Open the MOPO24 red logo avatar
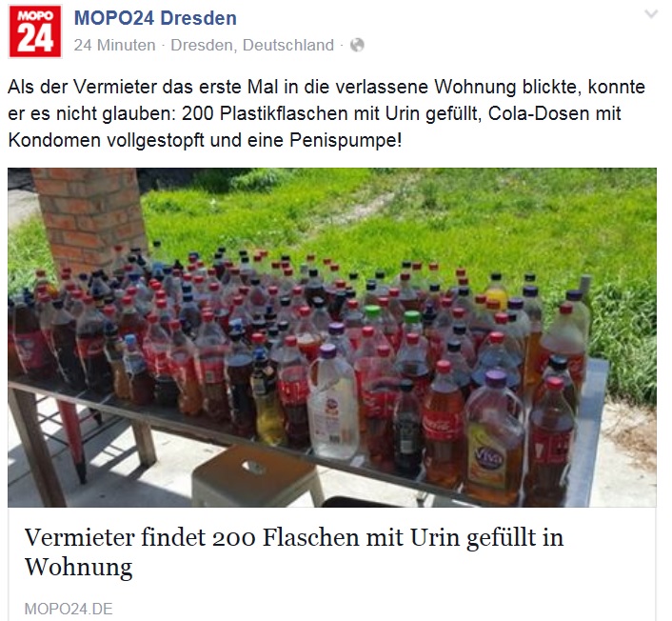 pyautogui.click(x=35, y=31)
